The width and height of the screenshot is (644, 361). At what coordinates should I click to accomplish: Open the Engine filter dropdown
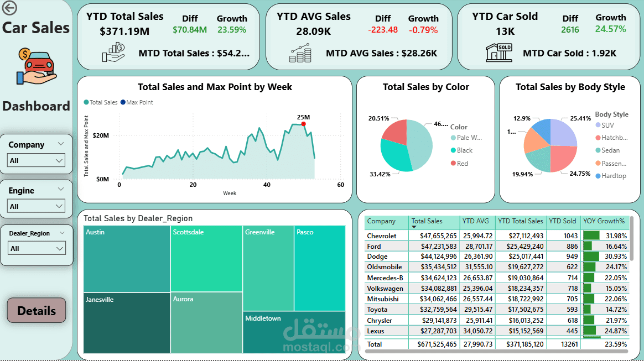coord(36,206)
